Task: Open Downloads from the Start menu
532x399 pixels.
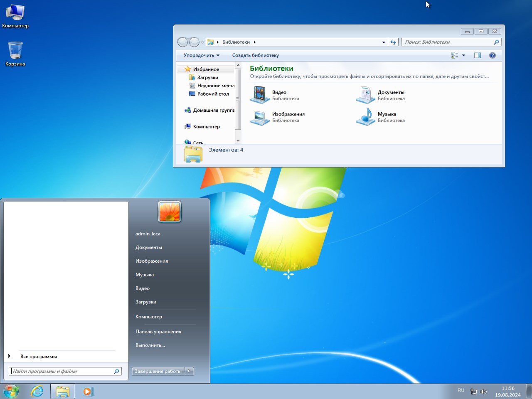Action: pyautogui.click(x=146, y=302)
